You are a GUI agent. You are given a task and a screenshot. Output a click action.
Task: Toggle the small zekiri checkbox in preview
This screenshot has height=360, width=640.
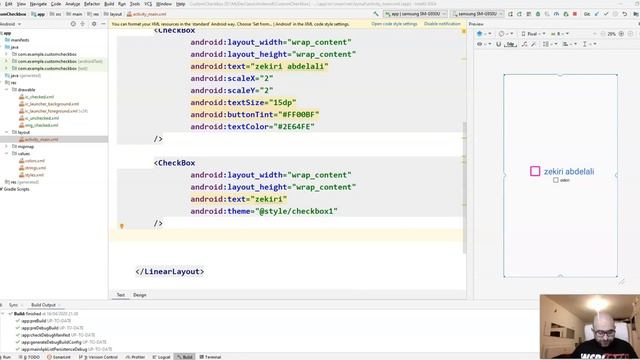click(556, 180)
